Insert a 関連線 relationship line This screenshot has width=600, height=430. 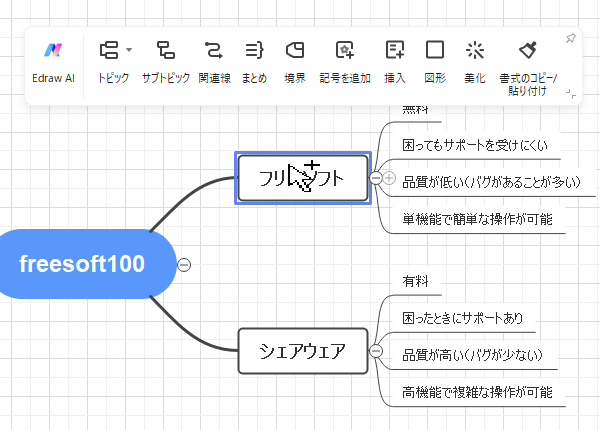click(x=214, y=63)
